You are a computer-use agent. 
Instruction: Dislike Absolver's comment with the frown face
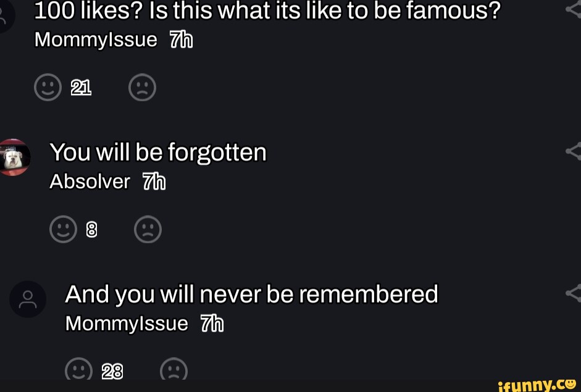(148, 229)
